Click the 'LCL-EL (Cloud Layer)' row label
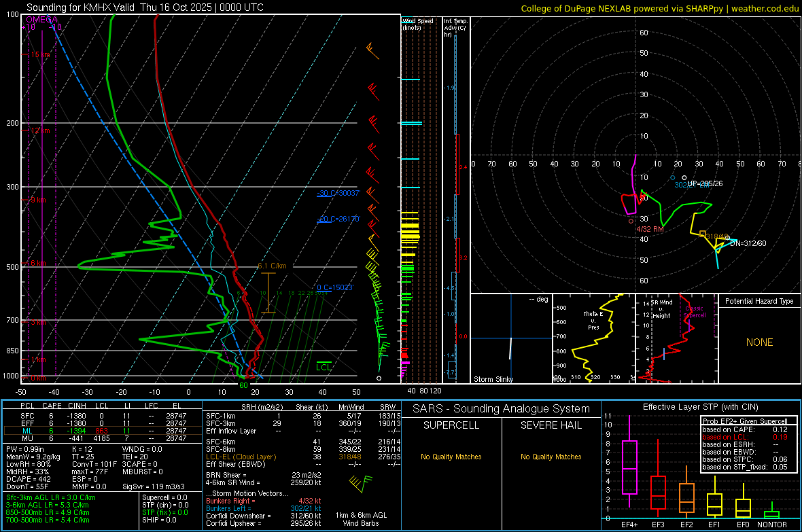 [241, 457]
